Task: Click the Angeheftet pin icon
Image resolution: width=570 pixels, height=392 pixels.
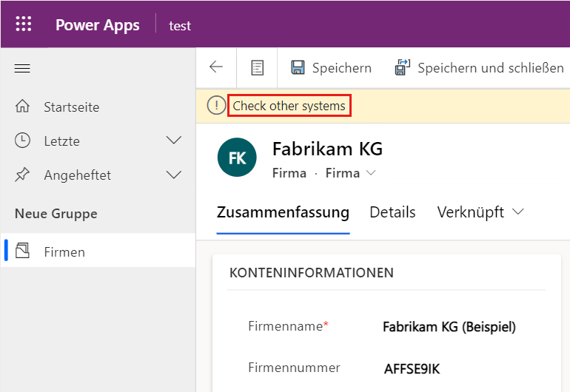Action: click(22, 175)
